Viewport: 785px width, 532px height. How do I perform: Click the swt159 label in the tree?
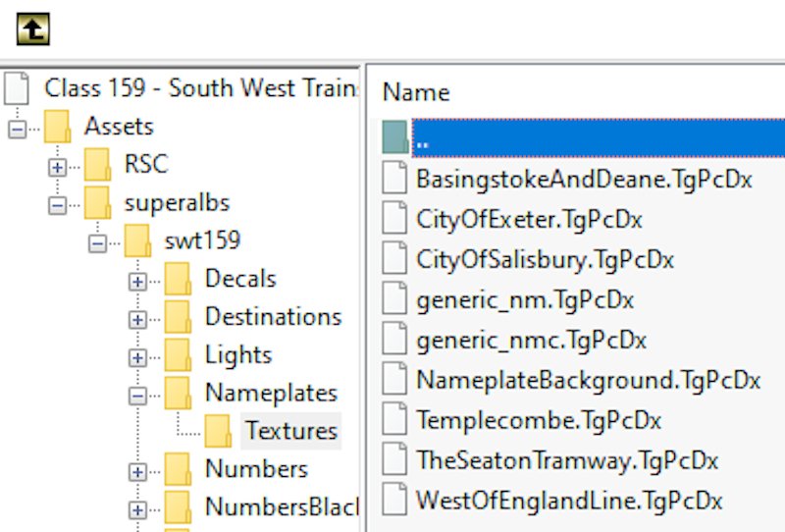pos(203,240)
